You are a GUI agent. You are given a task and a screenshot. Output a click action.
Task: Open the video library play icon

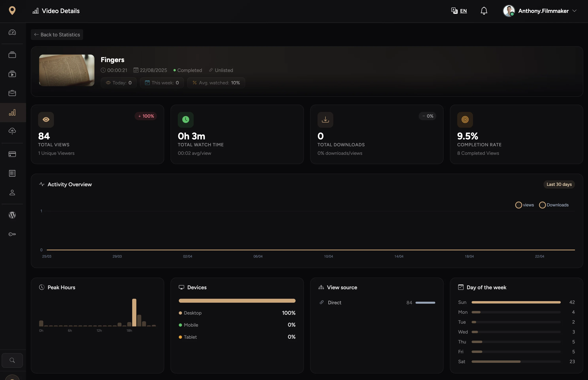click(12, 74)
